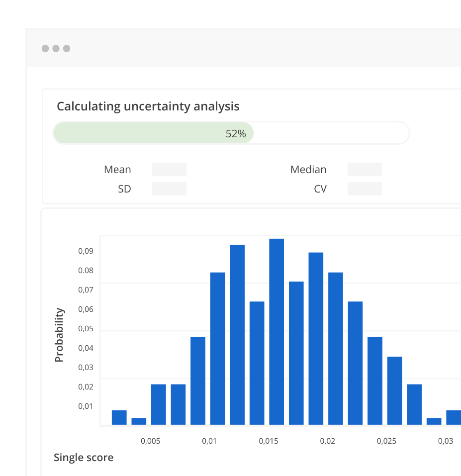Click the Mean label text
This screenshot has width=461, height=476.
[117, 169]
